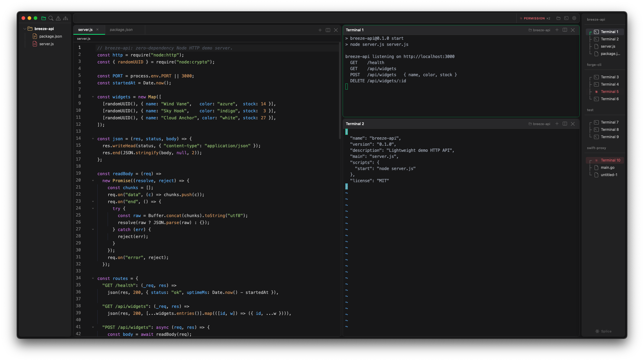
Task: Click the server.js breadcrumb above the code
Action: pos(84,39)
